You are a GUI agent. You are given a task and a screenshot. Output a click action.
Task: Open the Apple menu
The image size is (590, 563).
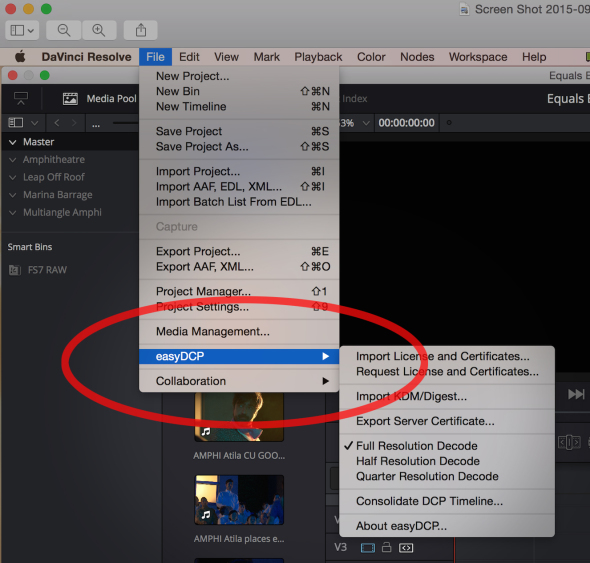20,57
